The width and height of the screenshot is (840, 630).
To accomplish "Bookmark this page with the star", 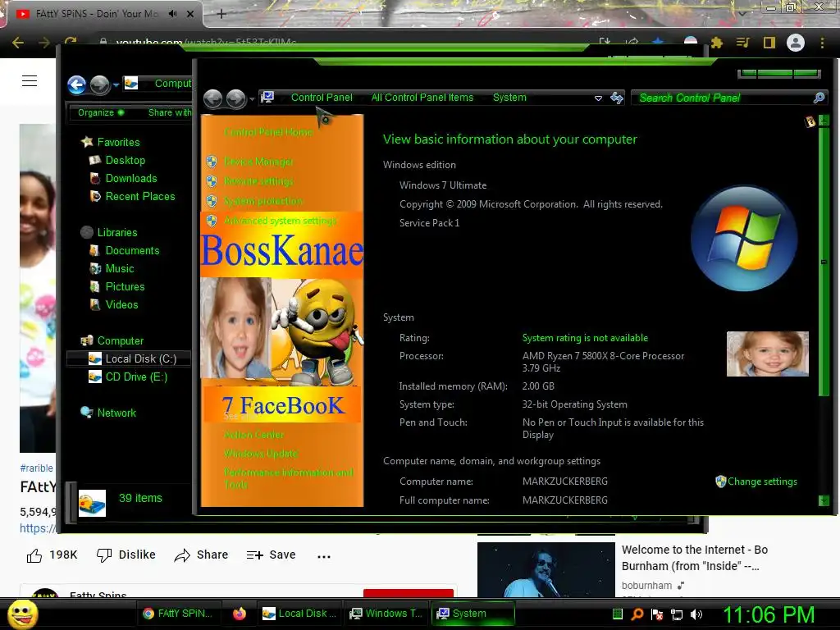I will click(x=658, y=42).
